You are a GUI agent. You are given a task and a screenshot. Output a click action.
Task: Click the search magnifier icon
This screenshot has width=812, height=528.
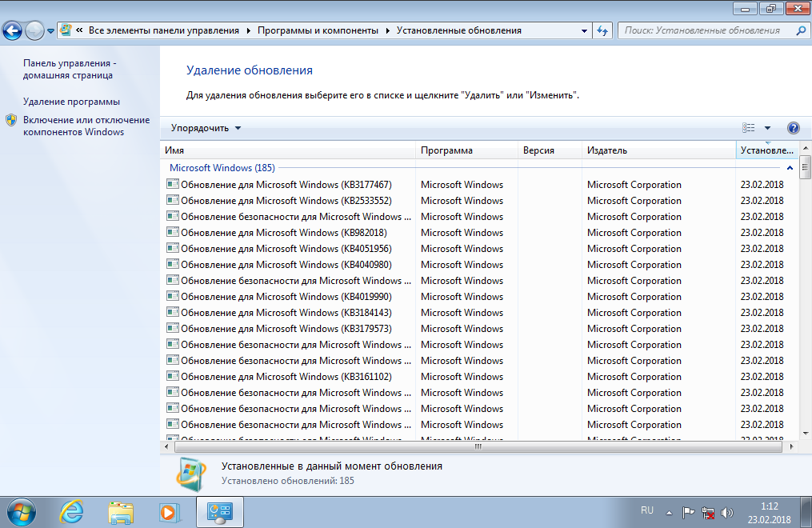pyautogui.click(x=801, y=30)
